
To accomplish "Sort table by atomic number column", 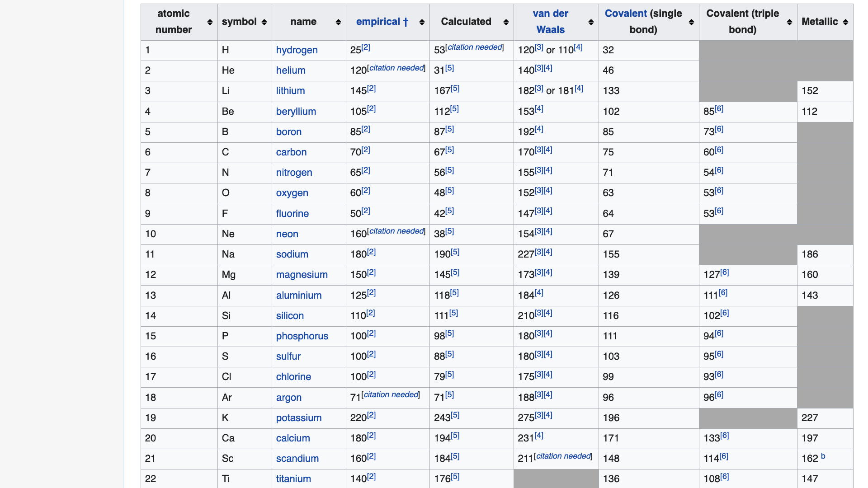I will tap(210, 22).
